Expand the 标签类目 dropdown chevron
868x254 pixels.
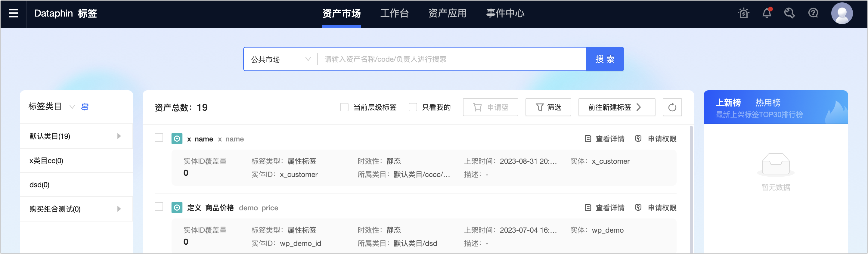[x=72, y=107]
